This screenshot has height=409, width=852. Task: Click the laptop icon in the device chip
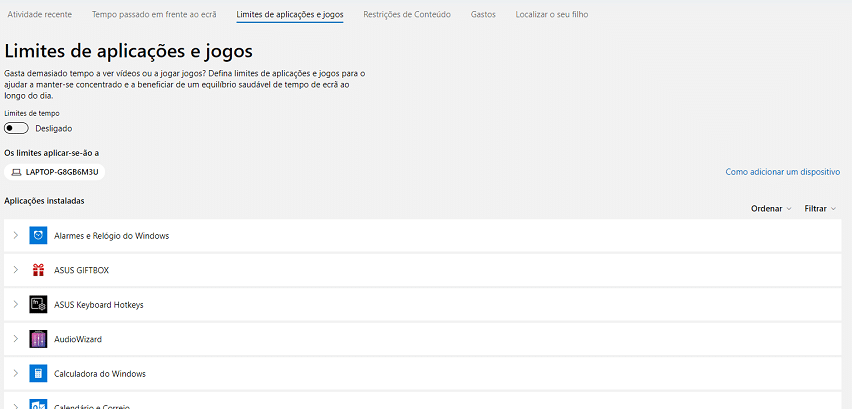16,172
